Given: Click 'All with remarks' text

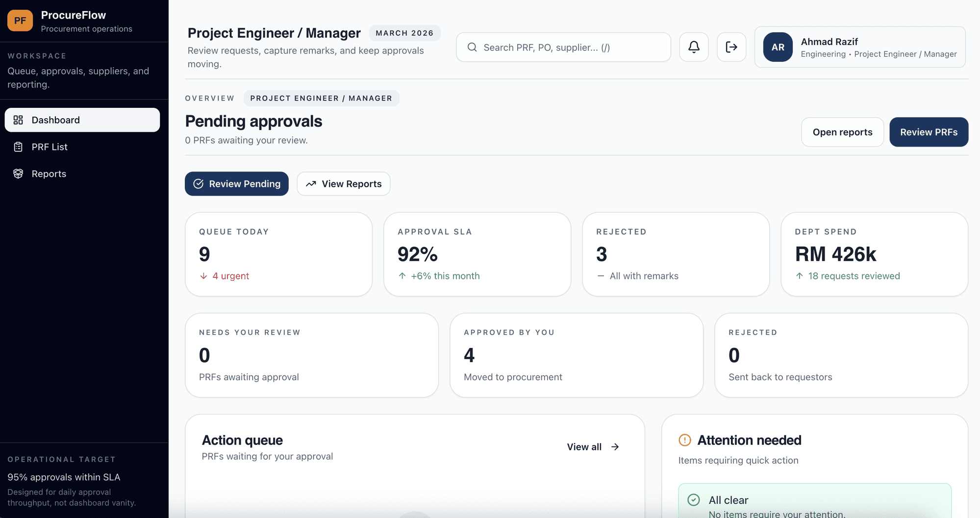Looking at the screenshot, I should (644, 276).
